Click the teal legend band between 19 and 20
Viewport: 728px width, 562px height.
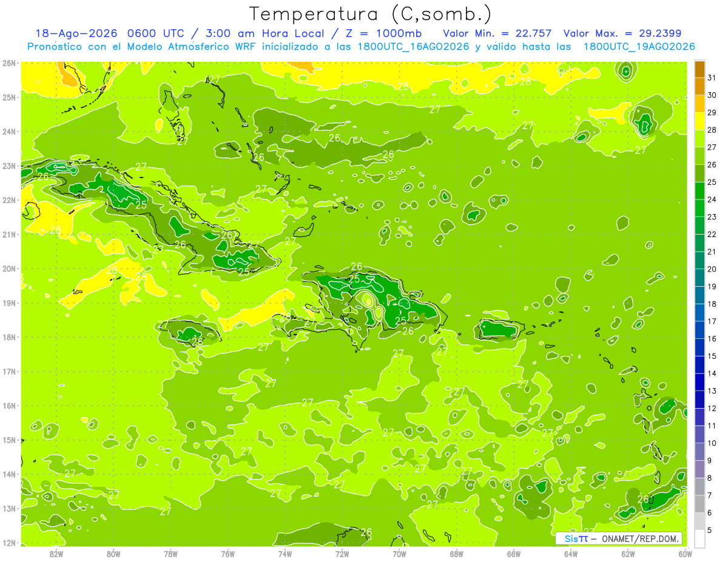[x=699, y=278]
